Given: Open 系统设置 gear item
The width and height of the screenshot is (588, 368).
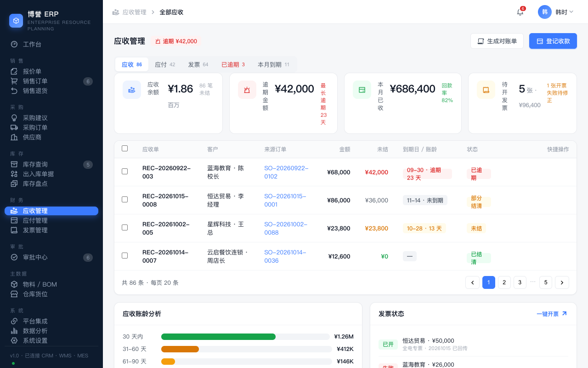Looking at the screenshot, I should (51, 340).
